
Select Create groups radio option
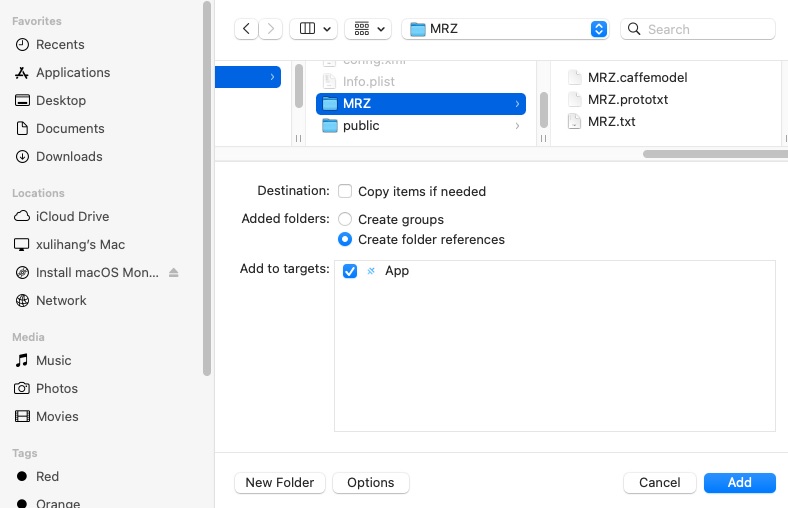pos(345,219)
